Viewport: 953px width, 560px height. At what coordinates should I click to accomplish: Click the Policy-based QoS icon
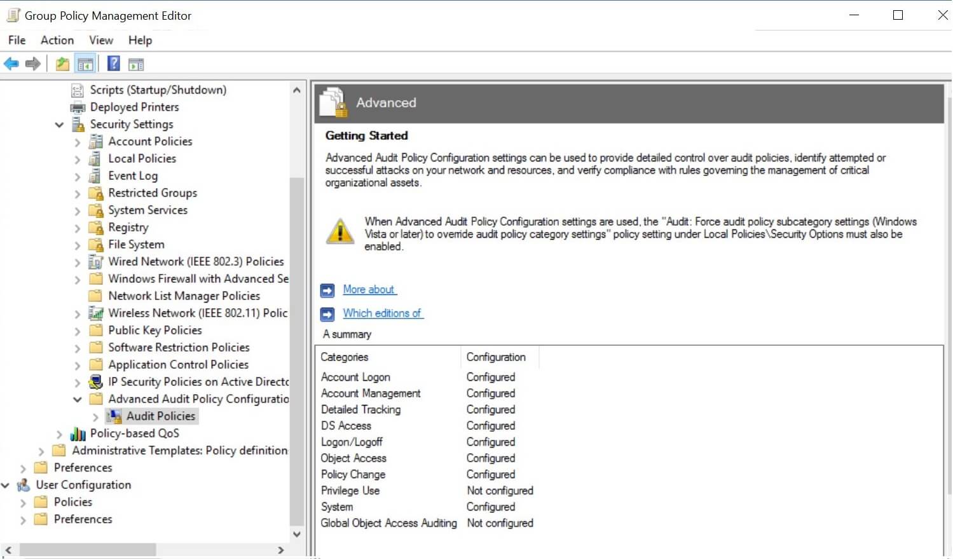point(78,433)
